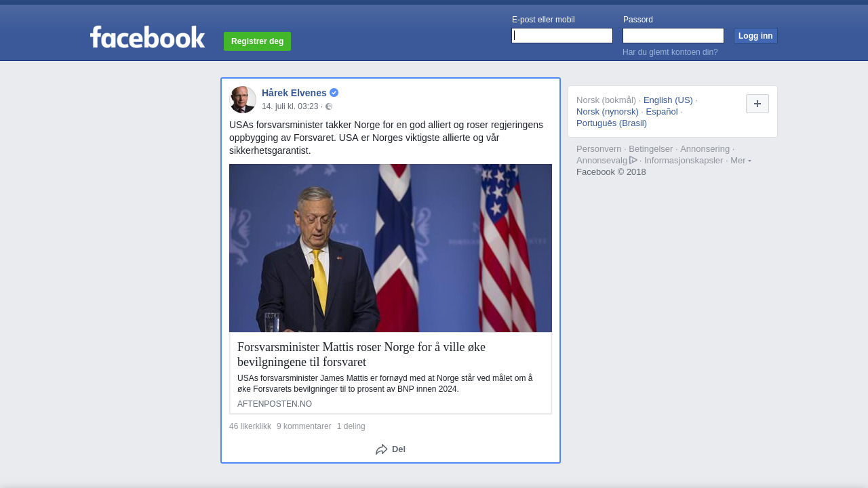Switch language to Português (Brasil)
868x488 pixels.
point(612,123)
